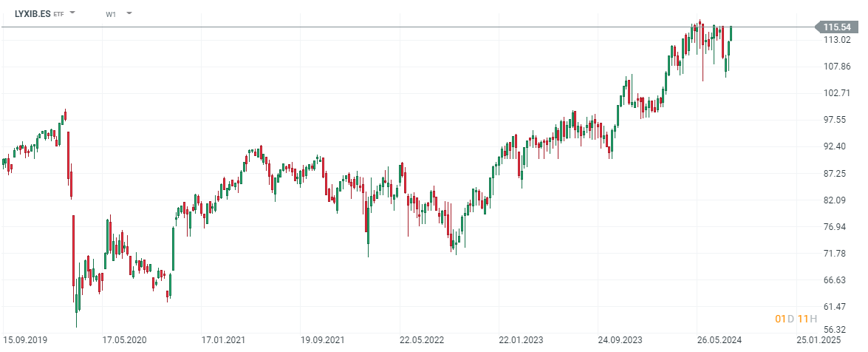Click the W1 interval label
This screenshot has height=352, width=868.
111,14
